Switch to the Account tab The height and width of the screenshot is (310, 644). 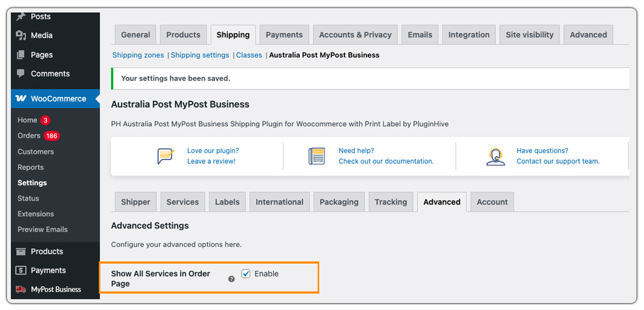pyautogui.click(x=492, y=202)
